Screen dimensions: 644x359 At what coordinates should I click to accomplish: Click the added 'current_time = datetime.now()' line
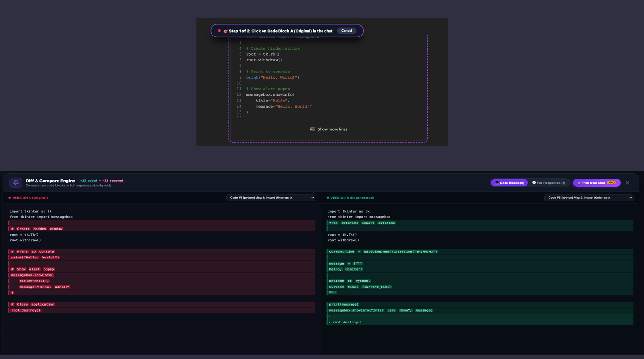click(x=480, y=251)
